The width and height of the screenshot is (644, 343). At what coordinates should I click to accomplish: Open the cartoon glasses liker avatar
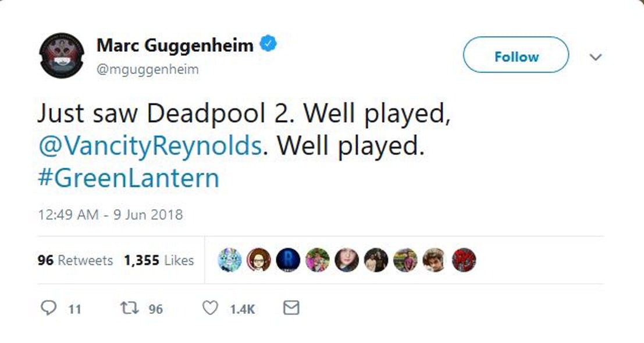coord(258,260)
